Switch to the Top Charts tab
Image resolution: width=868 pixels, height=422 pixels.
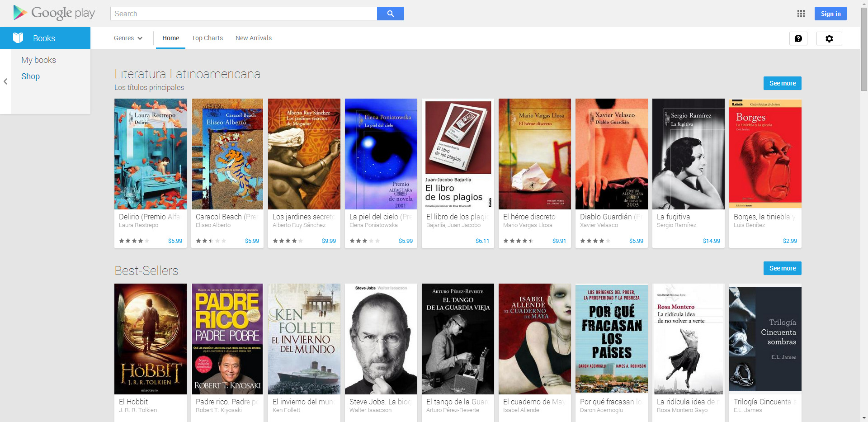coord(207,38)
